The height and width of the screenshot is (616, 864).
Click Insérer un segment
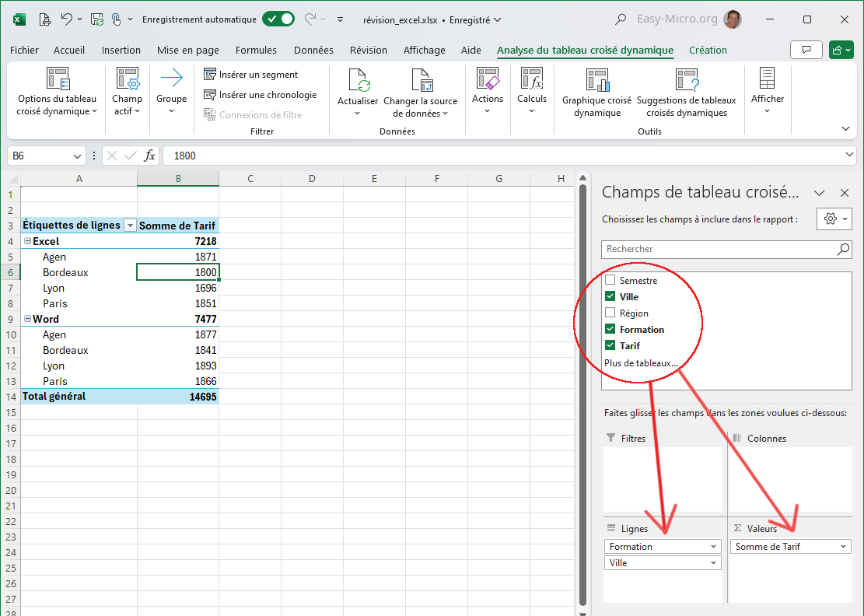(250, 75)
